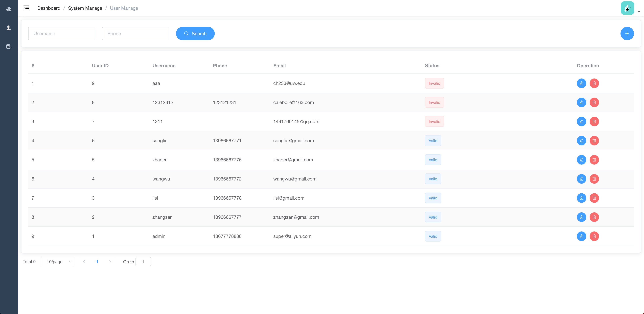Delete user aaa
644x314 pixels.
tap(594, 83)
